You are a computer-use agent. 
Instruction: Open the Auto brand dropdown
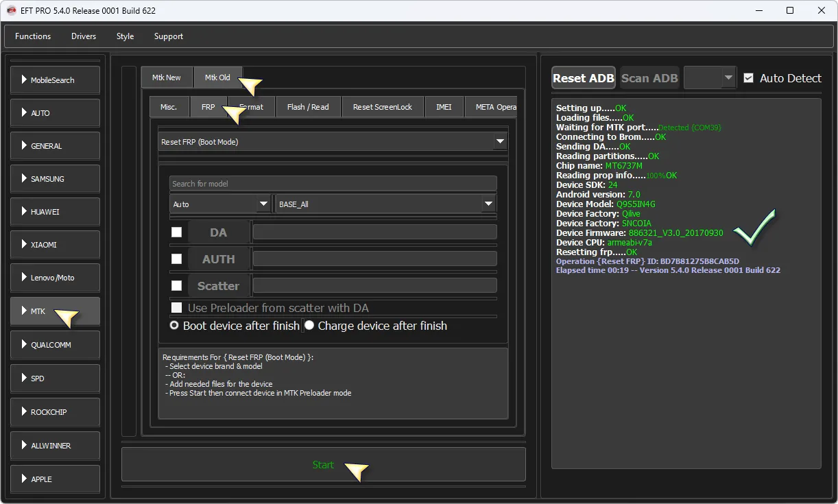[219, 204]
